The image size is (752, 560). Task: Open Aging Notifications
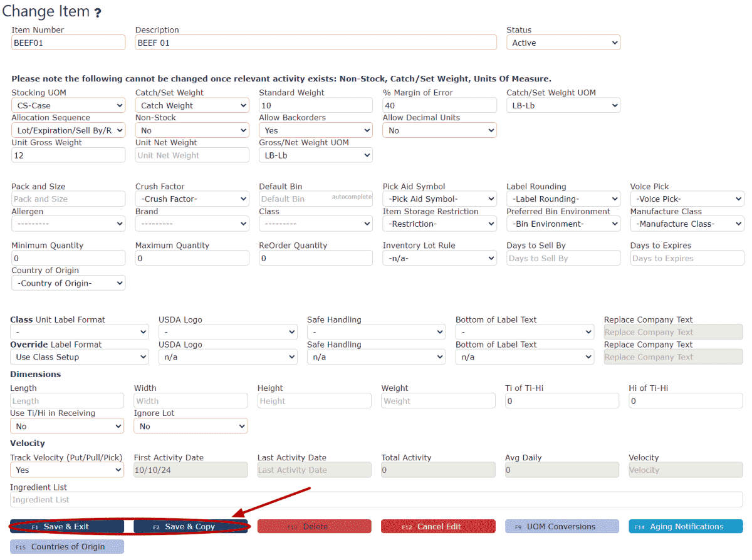686,527
